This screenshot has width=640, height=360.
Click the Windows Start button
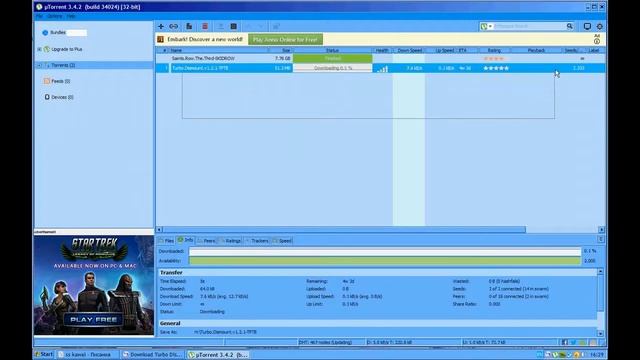pyautogui.click(x=44, y=354)
